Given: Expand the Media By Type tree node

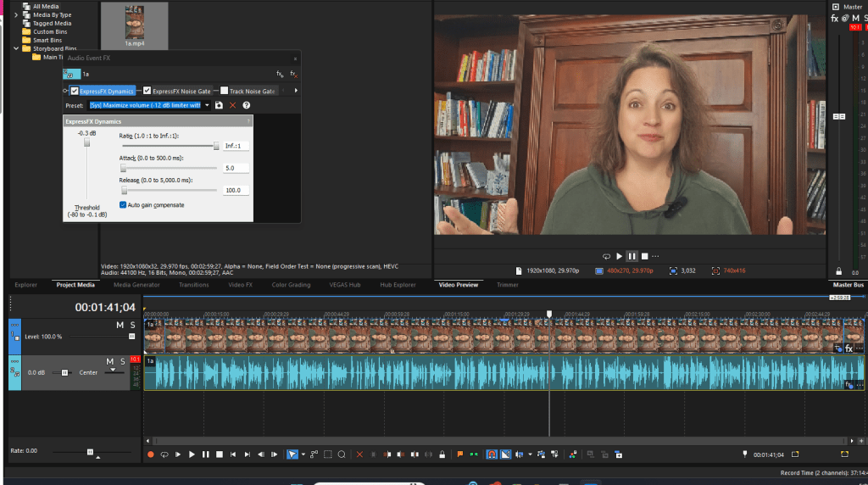Looking at the screenshot, I should pos(16,14).
